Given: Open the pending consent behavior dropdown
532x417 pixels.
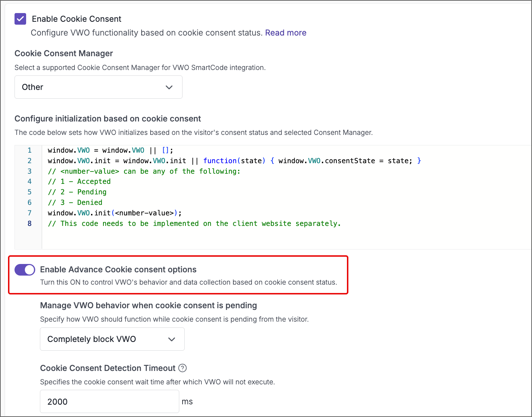Looking at the screenshot, I should (112, 339).
